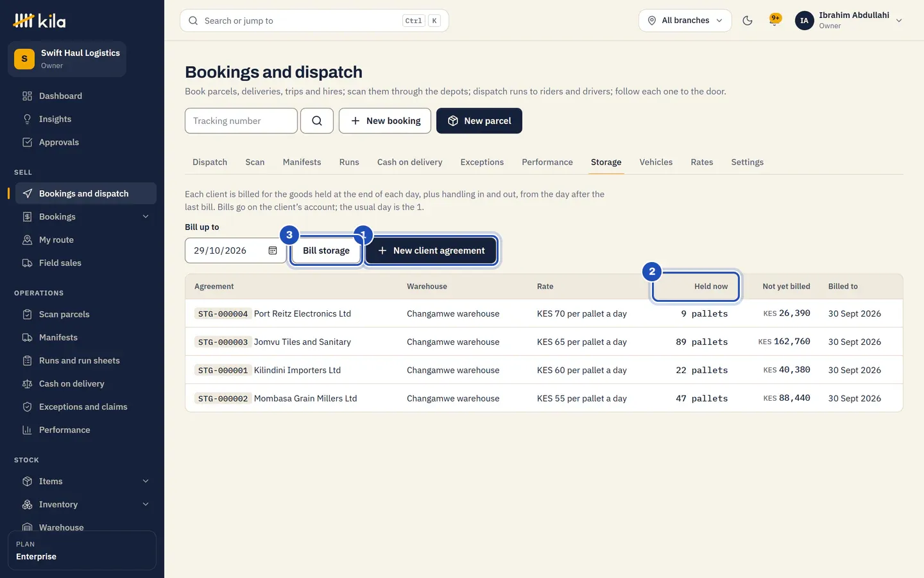Click the Field sales truck icon

(x=27, y=263)
